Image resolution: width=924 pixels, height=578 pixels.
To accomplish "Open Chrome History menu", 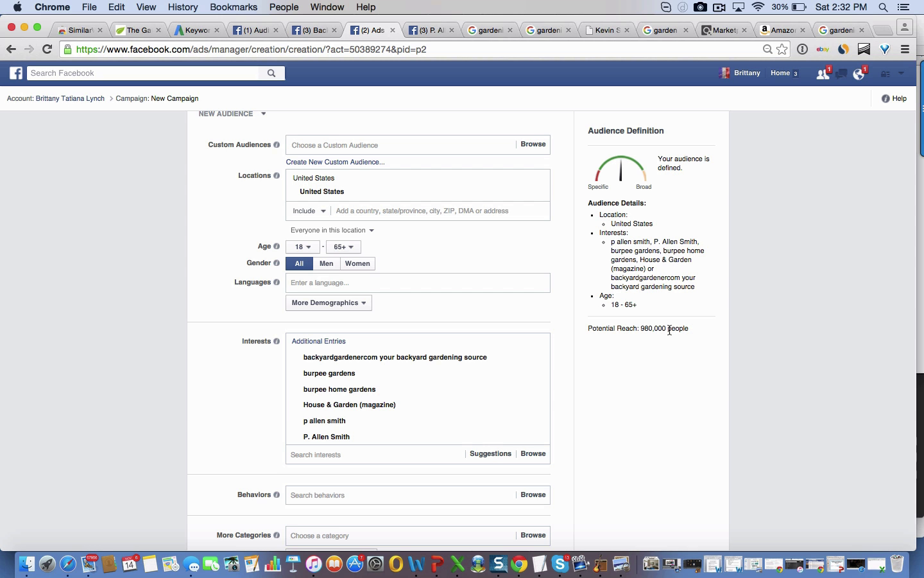I will 183,7.
